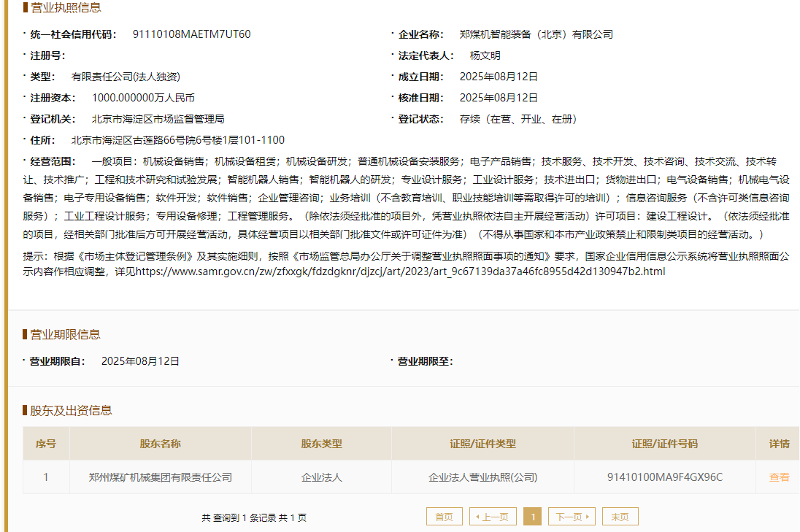
Task: Click the 股东及出资信息 section heading
Action: coord(71,411)
